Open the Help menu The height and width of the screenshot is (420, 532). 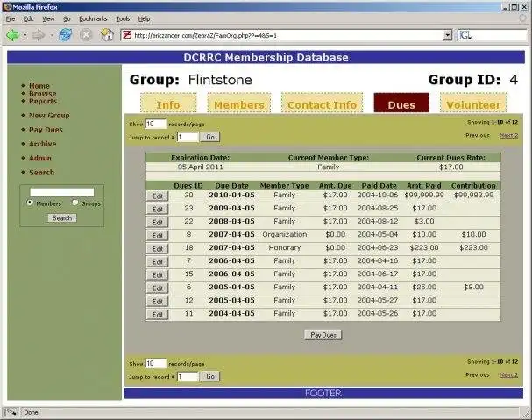pyautogui.click(x=144, y=18)
